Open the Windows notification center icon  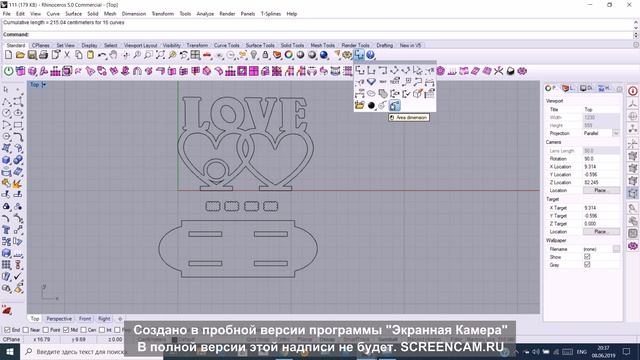(626, 351)
